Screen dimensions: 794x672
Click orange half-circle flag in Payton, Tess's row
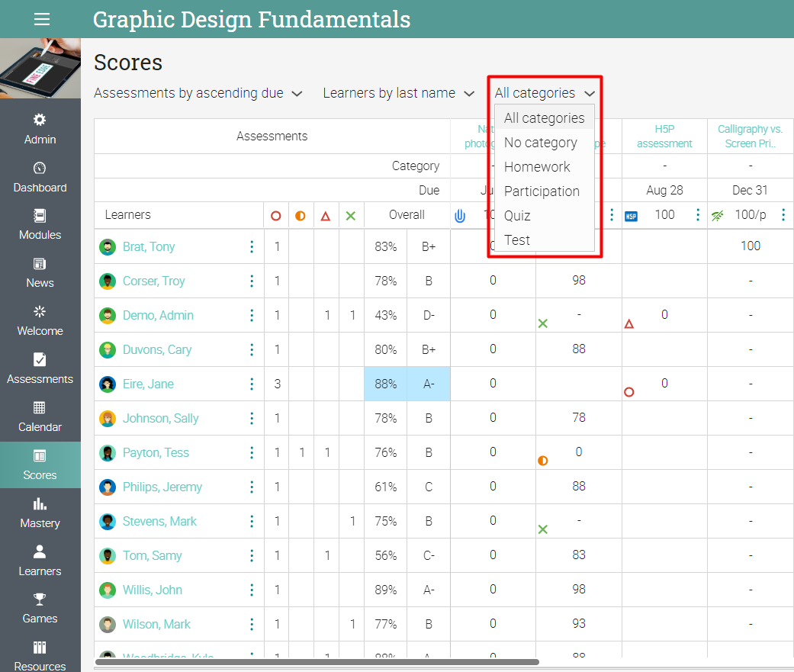[x=543, y=461]
